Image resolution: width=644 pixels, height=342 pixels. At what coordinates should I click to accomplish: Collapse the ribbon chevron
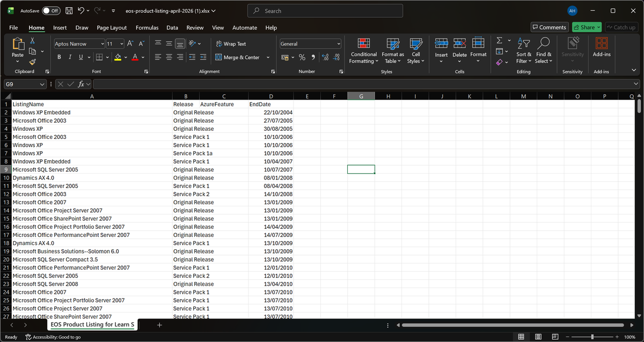(634, 70)
